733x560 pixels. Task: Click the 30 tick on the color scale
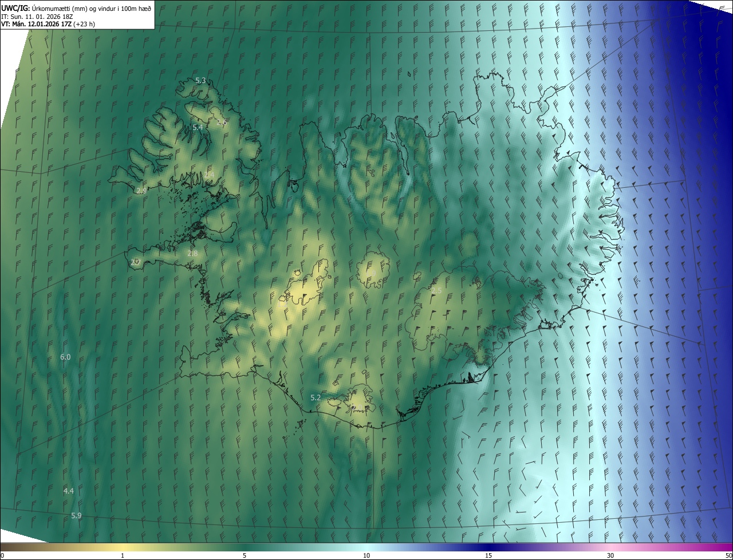pos(610,556)
